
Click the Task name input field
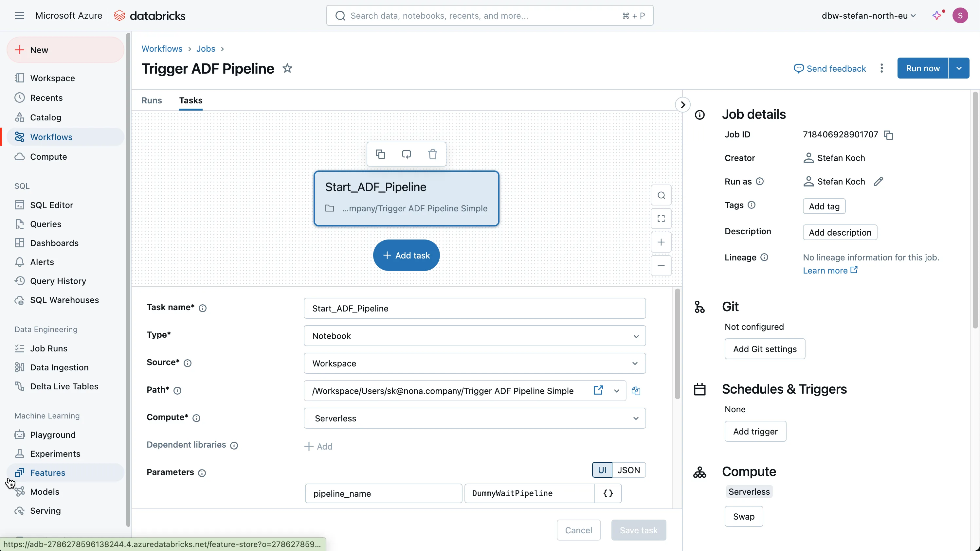point(474,309)
